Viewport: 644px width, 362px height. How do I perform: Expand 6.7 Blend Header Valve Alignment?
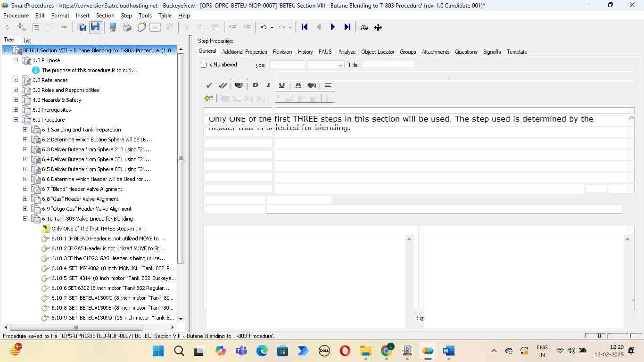tap(25, 189)
